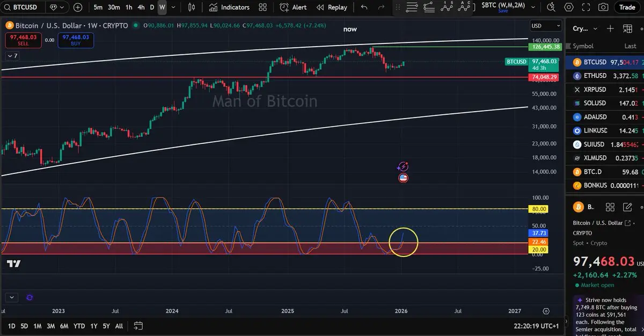Set the chart range to 3M

pos(50,326)
